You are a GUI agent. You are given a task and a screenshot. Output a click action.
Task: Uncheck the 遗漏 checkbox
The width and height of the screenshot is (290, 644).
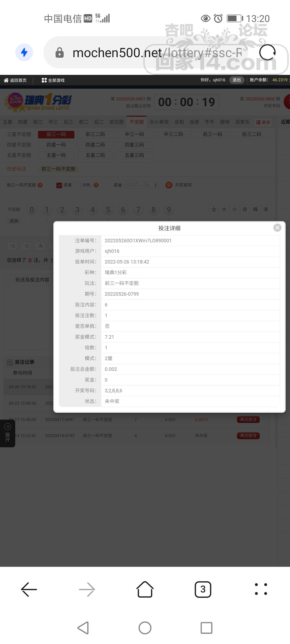59,185
